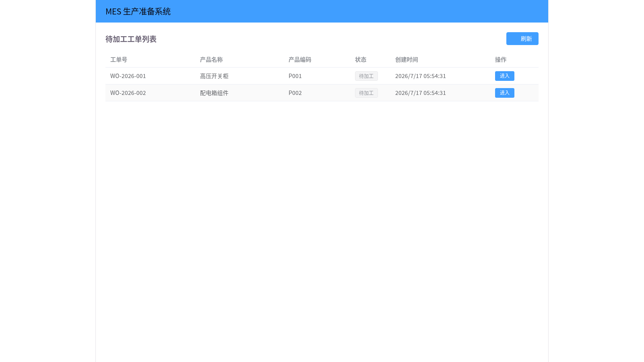Click 待加工 status tag of WO-2026-001
The width and height of the screenshot is (644, 362).
pos(366,76)
